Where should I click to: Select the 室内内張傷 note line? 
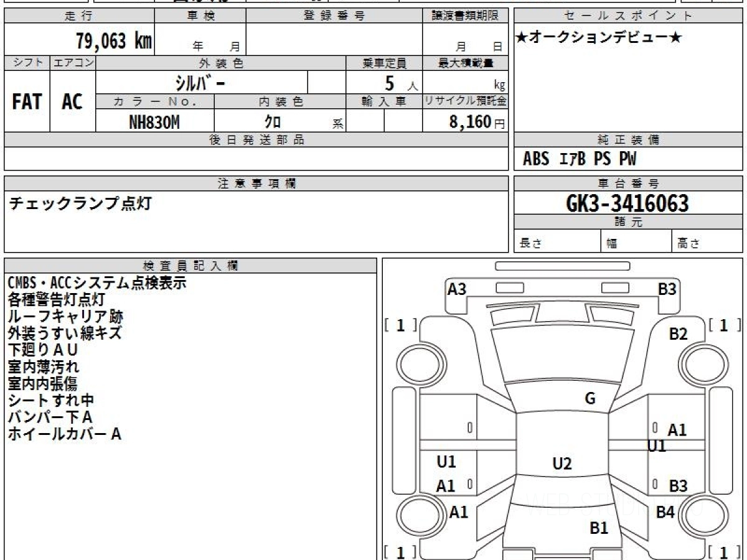coord(42,383)
